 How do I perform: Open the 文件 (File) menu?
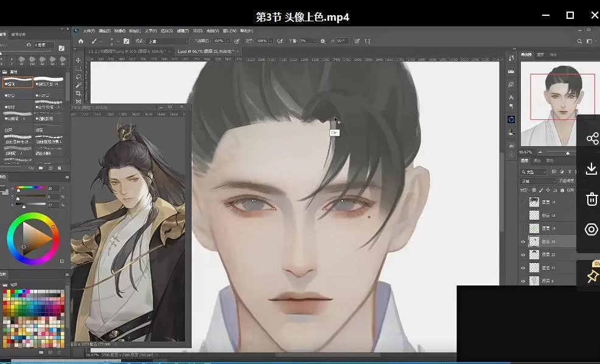coord(89,30)
